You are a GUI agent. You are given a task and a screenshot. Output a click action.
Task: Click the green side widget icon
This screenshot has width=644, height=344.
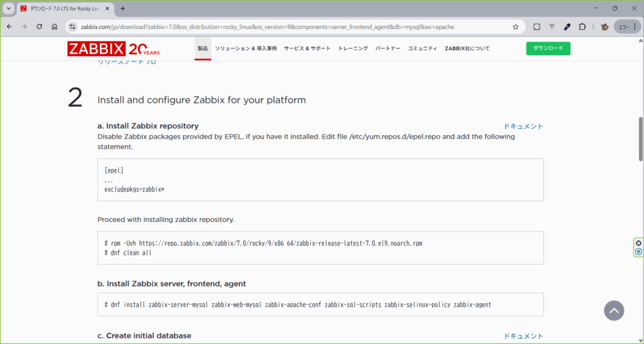[639, 252]
